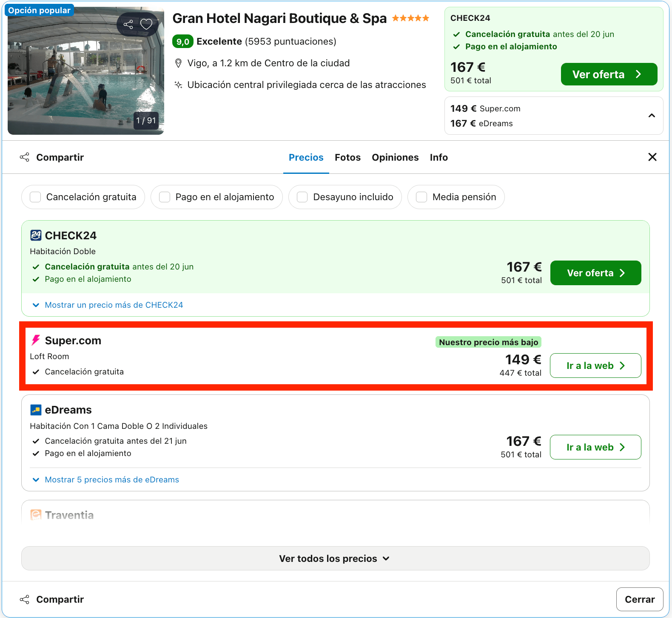Click the 167 € eDreams summary line
672x618 pixels.
(x=481, y=124)
